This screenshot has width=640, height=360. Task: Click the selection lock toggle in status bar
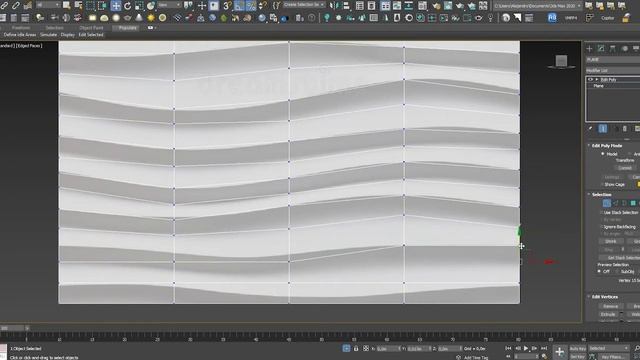pos(356,348)
